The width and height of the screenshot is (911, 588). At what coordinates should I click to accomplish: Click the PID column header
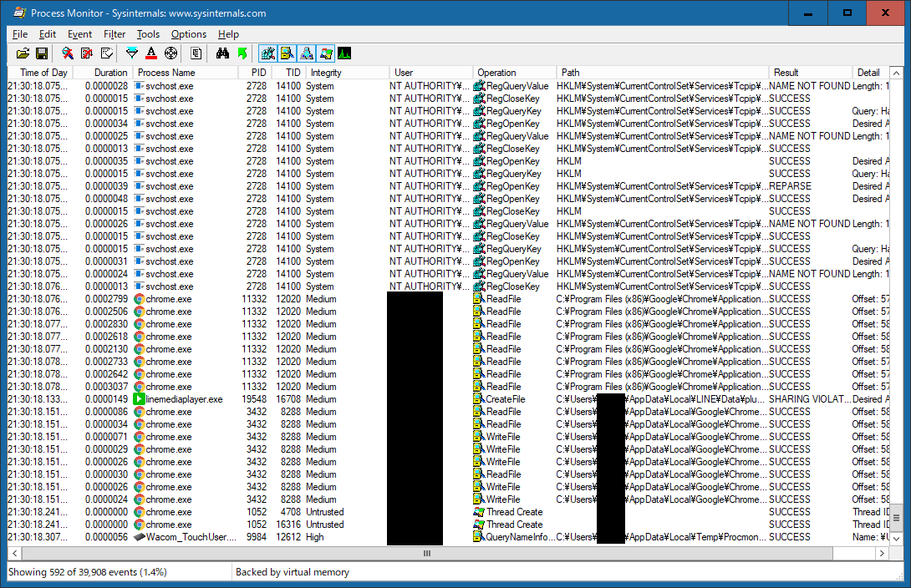254,73
